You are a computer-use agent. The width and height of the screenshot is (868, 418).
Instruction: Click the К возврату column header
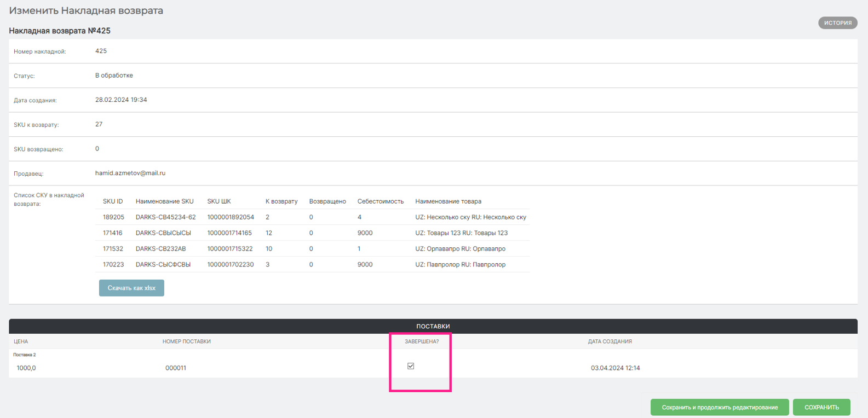click(281, 201)
